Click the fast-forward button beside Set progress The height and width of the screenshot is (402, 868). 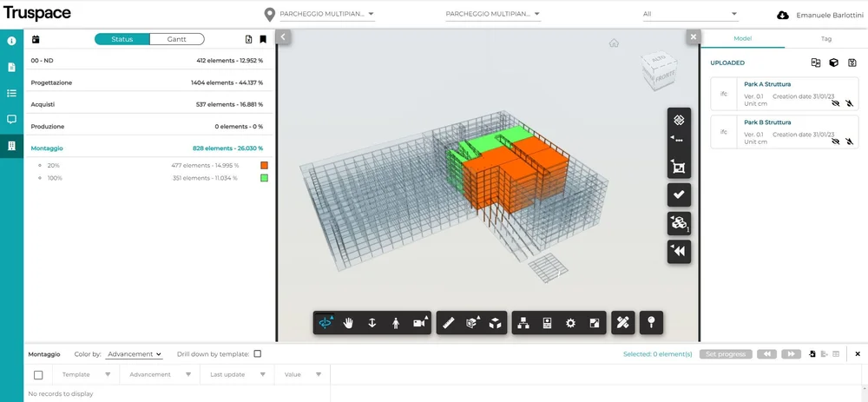(x=791, y=354)
